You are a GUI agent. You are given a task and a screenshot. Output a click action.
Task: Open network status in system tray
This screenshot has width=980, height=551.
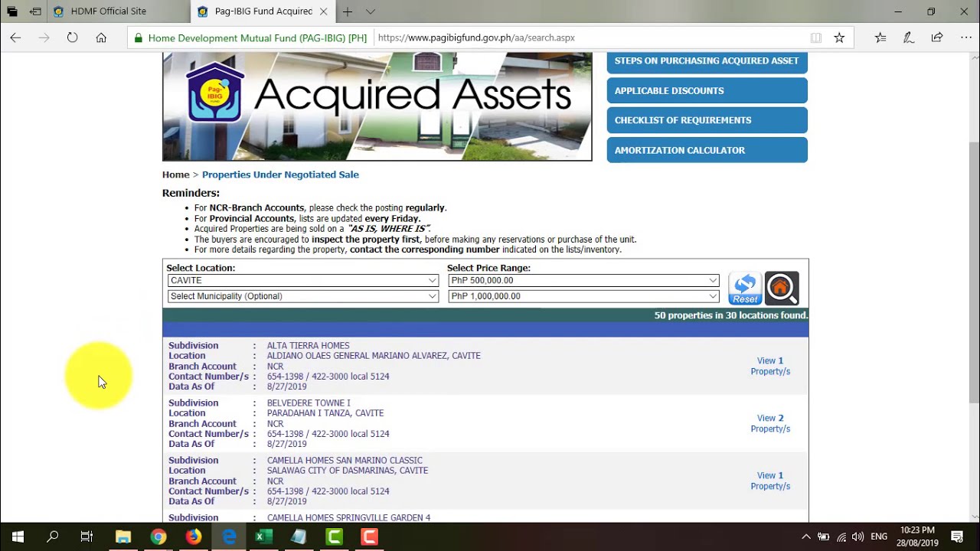(x=841, y=537)
